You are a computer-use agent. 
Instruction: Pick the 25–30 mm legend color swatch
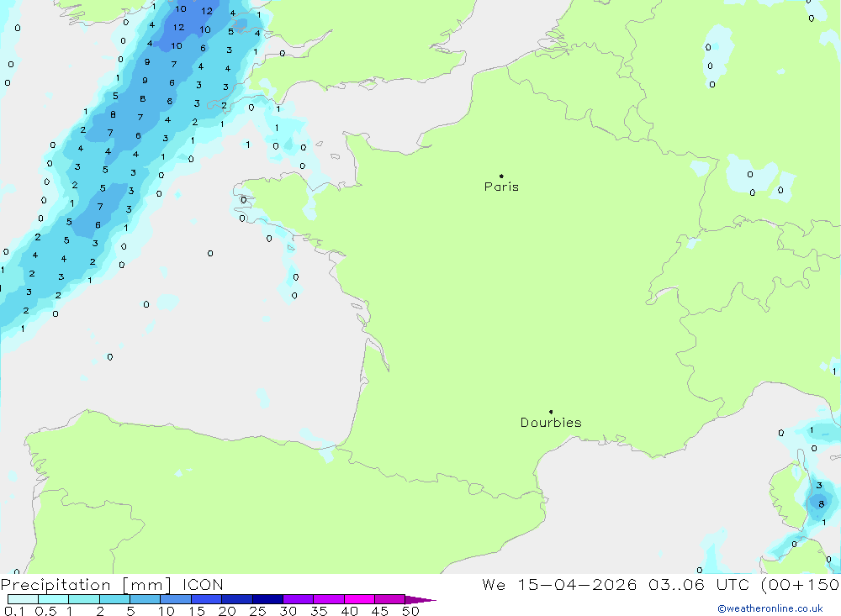[x=267, y=599]
